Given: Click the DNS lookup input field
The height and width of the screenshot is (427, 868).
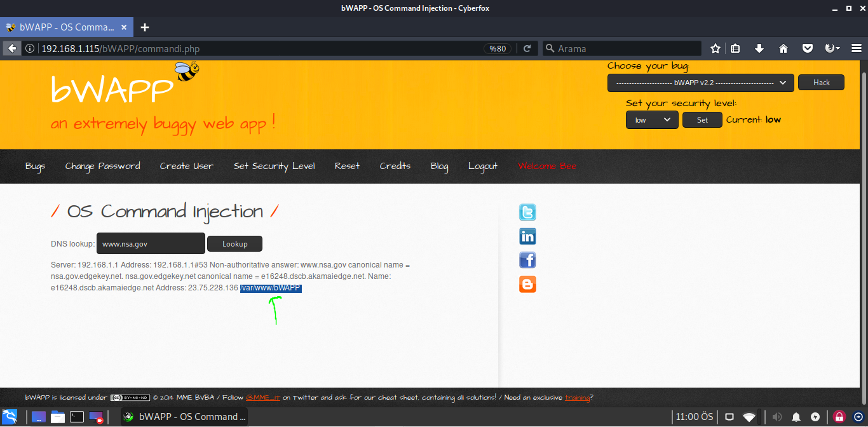Looking at the screenshot, I should pos(151,243).
